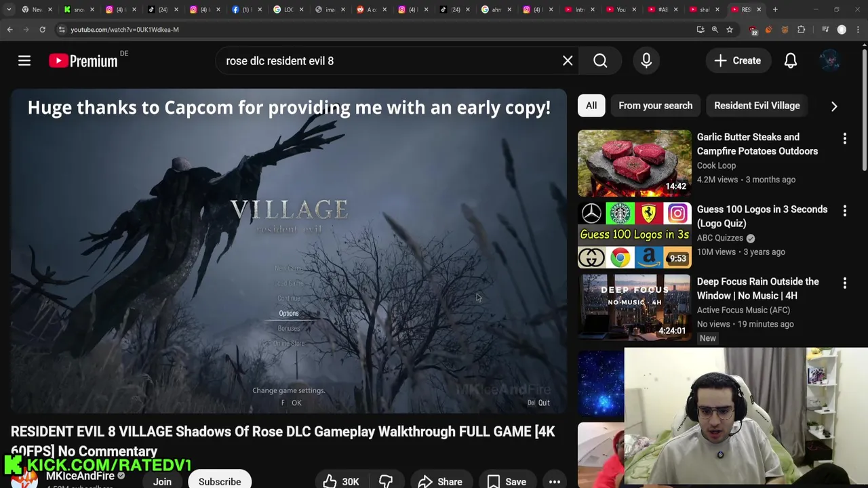868x488 pixels.
Task: Visit Active Focus Music (AFC) channel
Action: coord(743,310)
